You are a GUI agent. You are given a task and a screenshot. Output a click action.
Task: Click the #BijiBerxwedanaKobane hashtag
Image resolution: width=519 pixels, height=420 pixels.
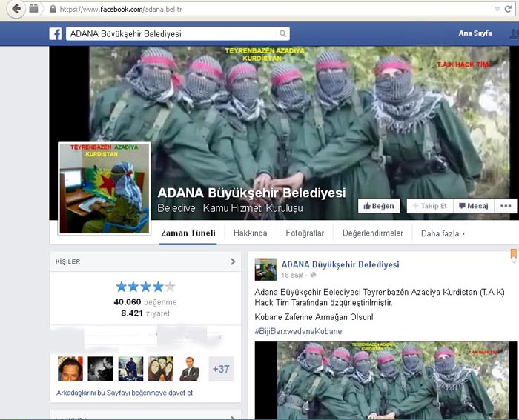(x=298, y=331)
